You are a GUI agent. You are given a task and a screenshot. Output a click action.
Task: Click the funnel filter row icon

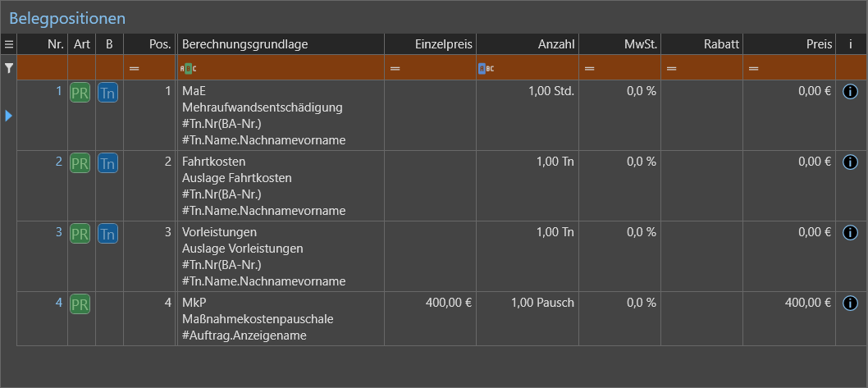click(8, 68)
